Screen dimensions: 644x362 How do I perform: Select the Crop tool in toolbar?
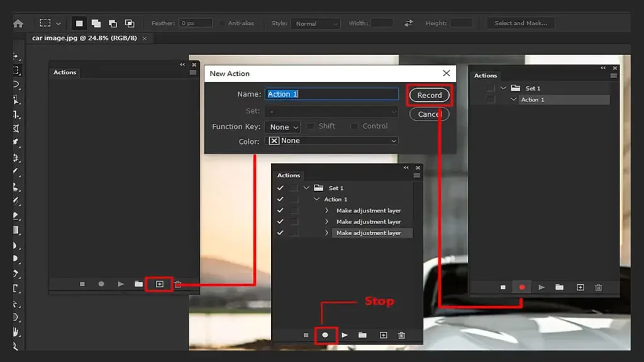tap(17, 114)
